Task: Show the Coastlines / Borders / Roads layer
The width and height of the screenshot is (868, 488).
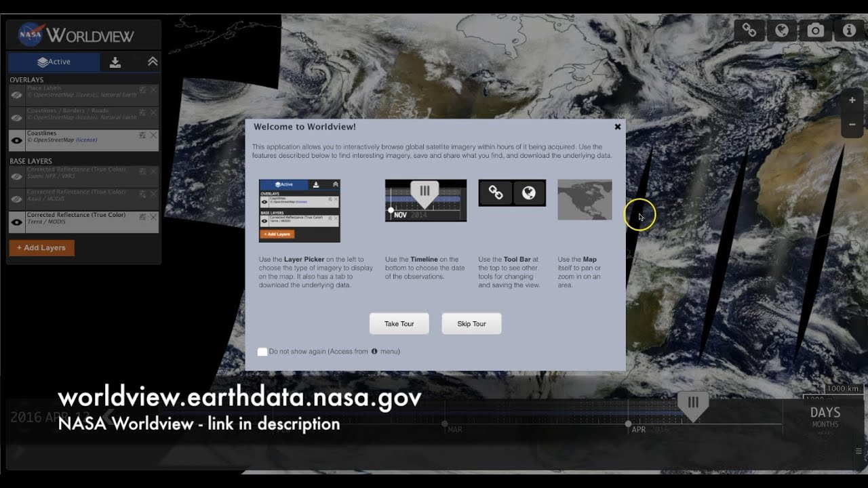Action: pos(17,118)
